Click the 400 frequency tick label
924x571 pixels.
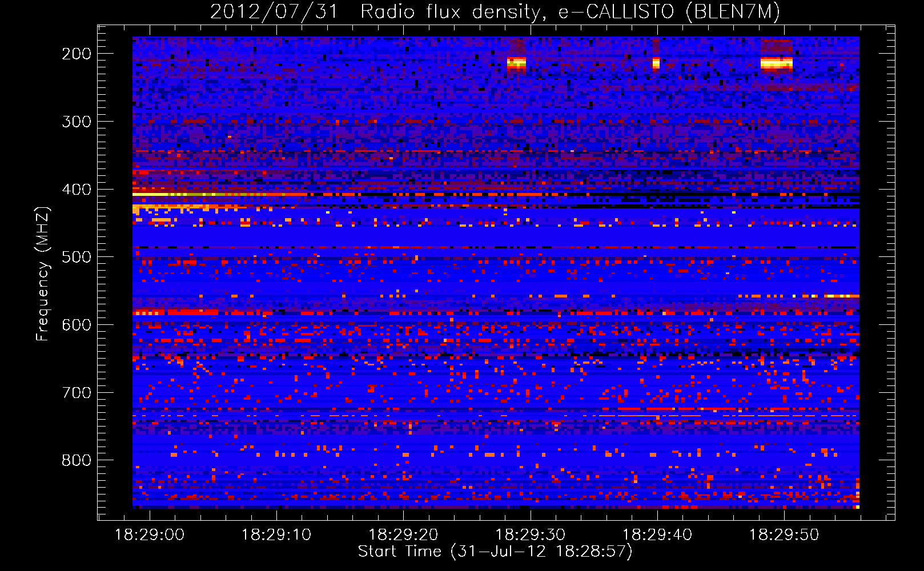click(77, 190)
